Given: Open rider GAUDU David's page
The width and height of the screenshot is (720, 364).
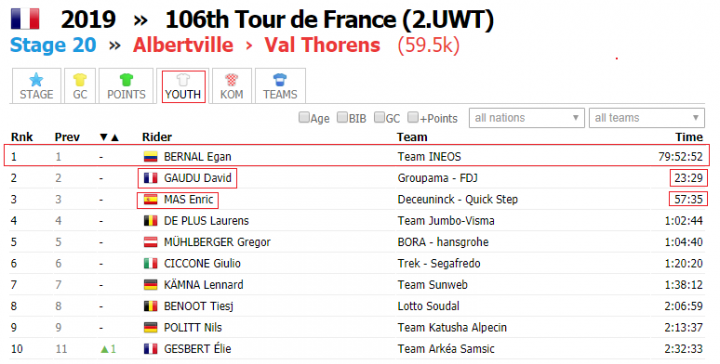Looking at the screenshot, I should click(198, 178).
